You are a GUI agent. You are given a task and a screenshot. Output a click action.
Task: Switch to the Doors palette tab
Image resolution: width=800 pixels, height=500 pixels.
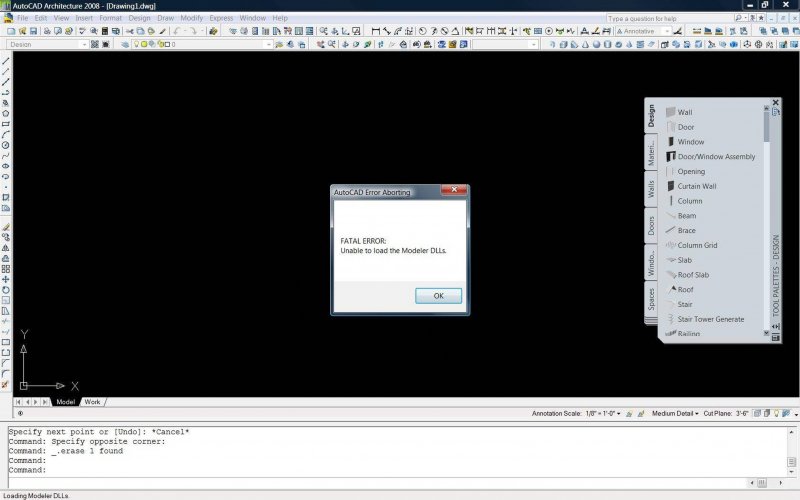tap(651, 226)
